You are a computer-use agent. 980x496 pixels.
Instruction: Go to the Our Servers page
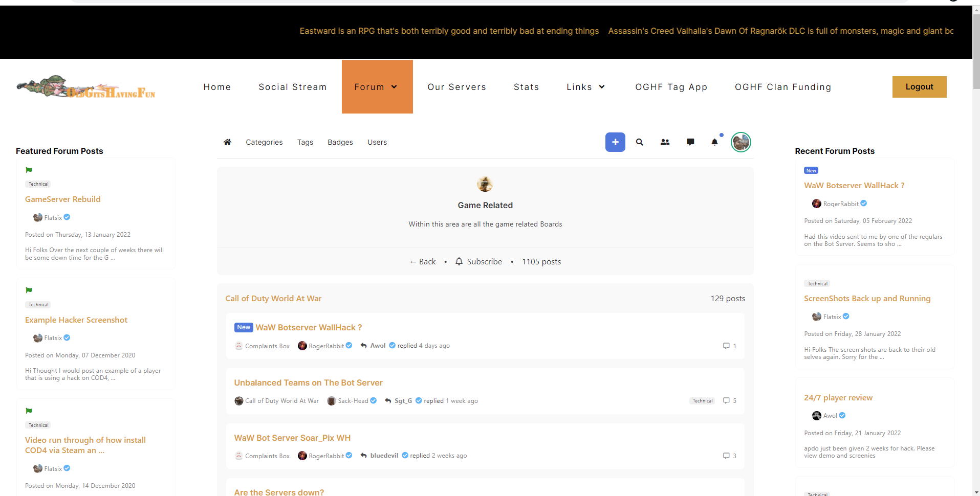click(456, 87)
